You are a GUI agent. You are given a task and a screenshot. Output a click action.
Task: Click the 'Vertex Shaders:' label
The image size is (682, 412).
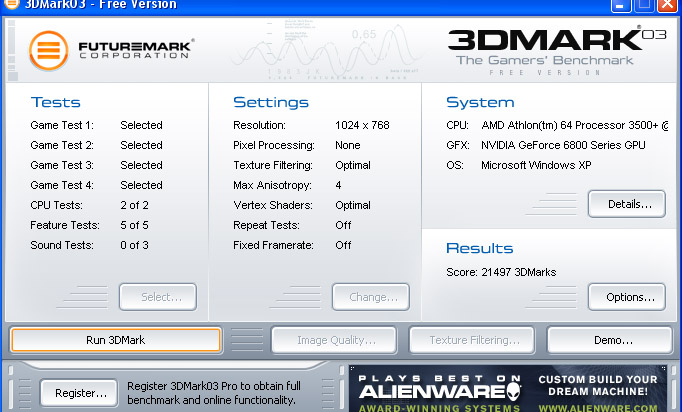(x=273, y=205)
